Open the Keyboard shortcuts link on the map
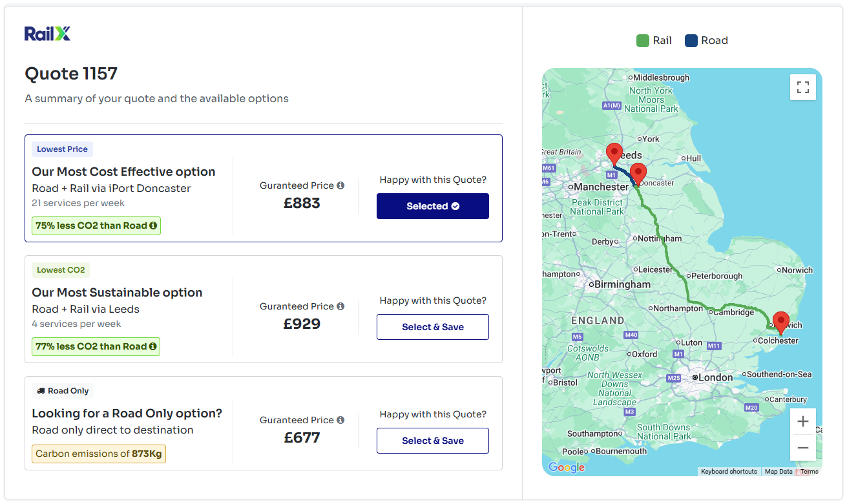 (x=729, y=471)
